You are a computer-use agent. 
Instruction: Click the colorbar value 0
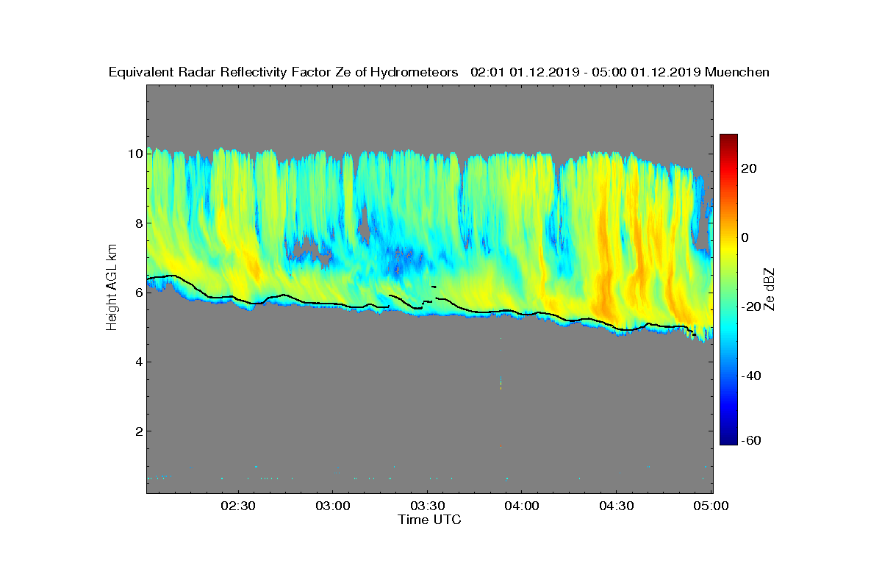[746, 237]
